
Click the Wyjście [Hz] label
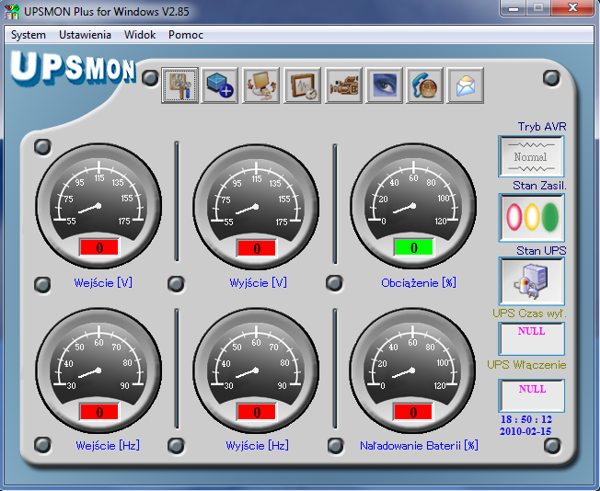click(x=257, y=445)
